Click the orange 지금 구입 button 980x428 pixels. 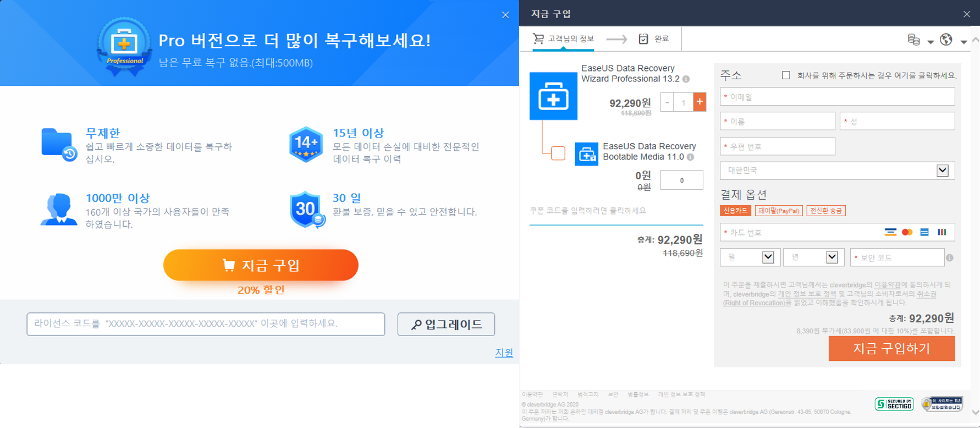point(261,265)
